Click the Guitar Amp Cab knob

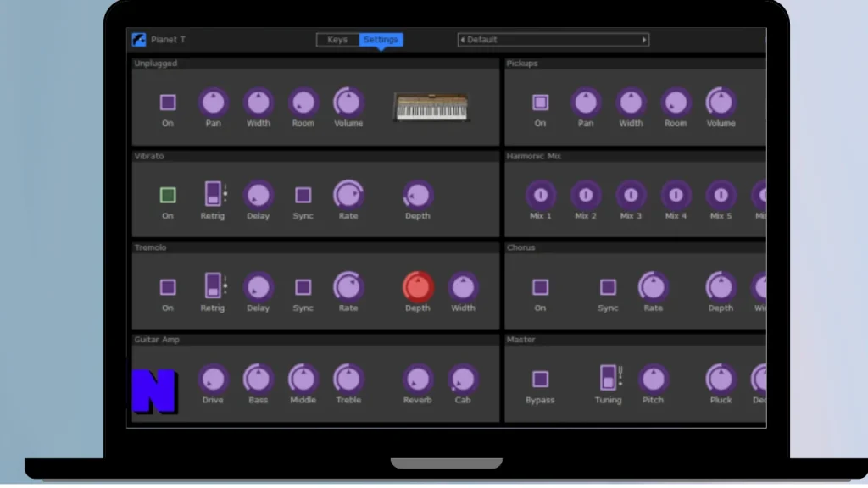coord(463,380)
